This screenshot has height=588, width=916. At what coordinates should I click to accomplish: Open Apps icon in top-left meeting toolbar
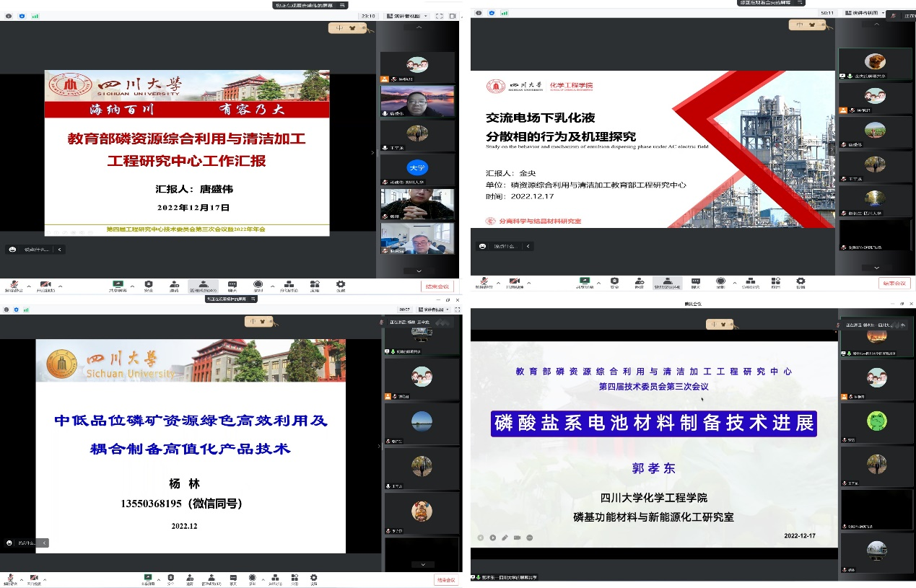pos(314,285)
